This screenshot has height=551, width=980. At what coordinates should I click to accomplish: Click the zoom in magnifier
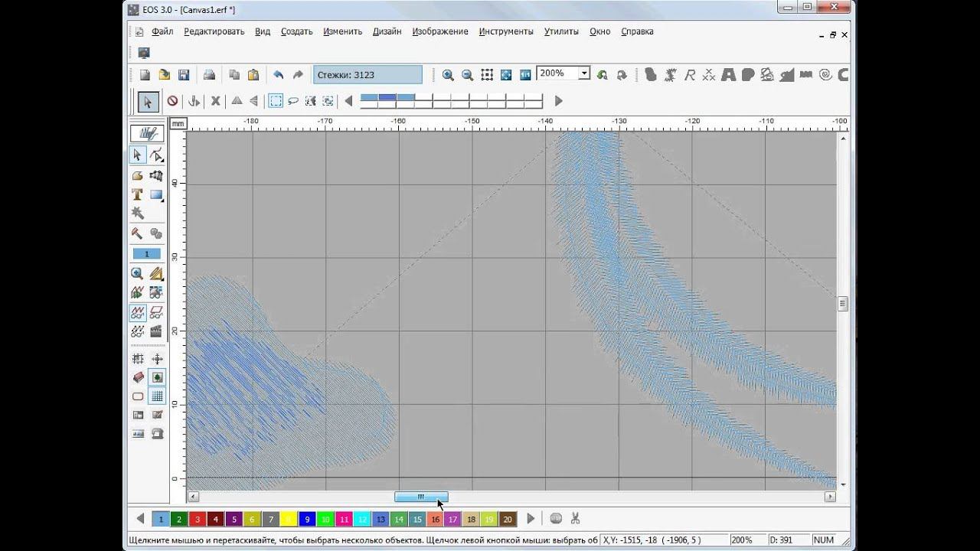coord(448,74)
